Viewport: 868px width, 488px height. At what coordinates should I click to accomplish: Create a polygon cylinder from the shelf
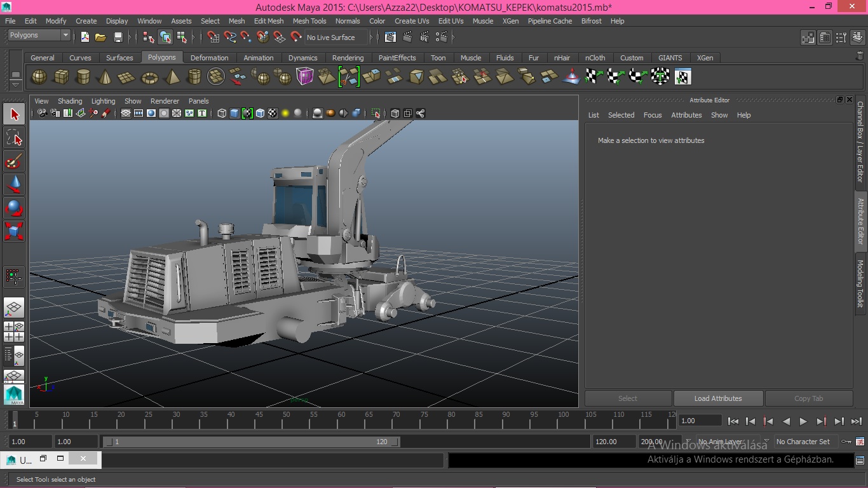(x=83, y=77)
